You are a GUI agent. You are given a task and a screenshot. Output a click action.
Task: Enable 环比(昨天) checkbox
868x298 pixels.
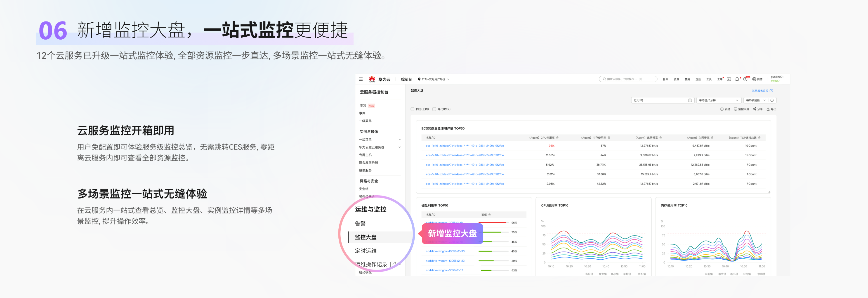coord(434,109)
